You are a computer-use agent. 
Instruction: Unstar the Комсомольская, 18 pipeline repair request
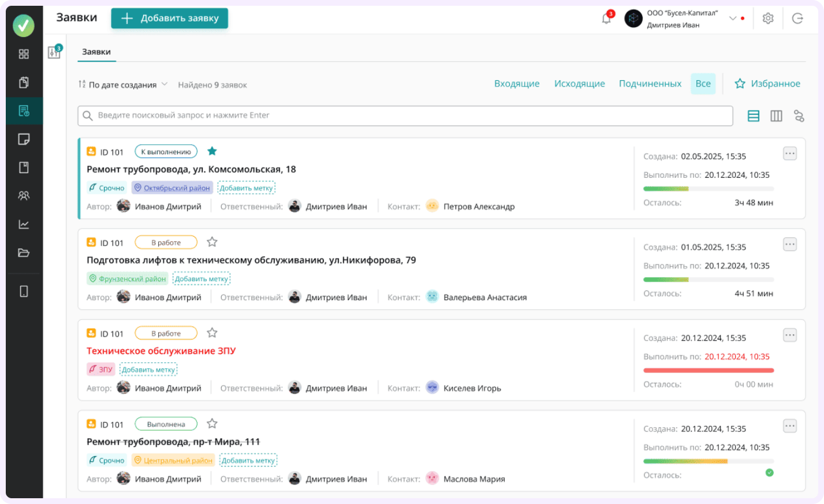point(212,151)
